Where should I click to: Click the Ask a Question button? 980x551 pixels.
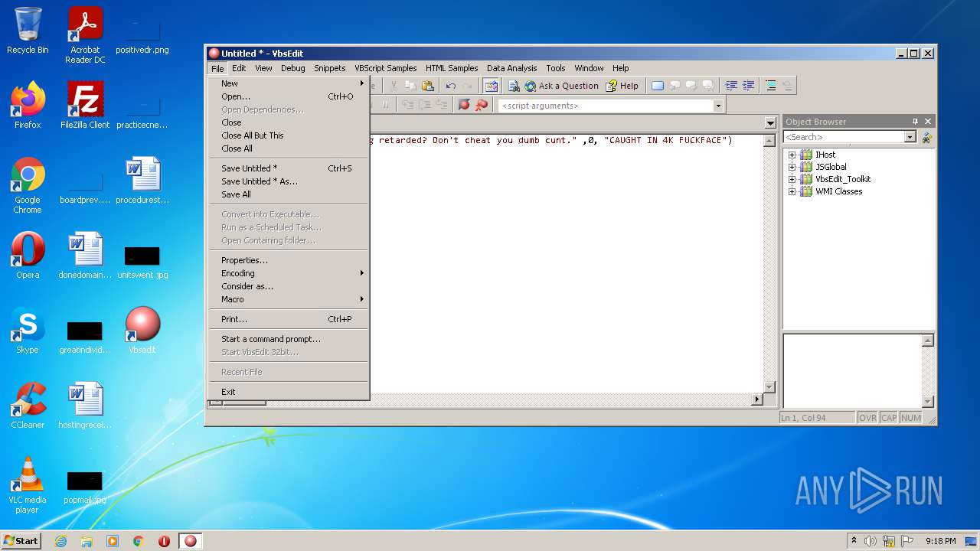click(562, 86)
